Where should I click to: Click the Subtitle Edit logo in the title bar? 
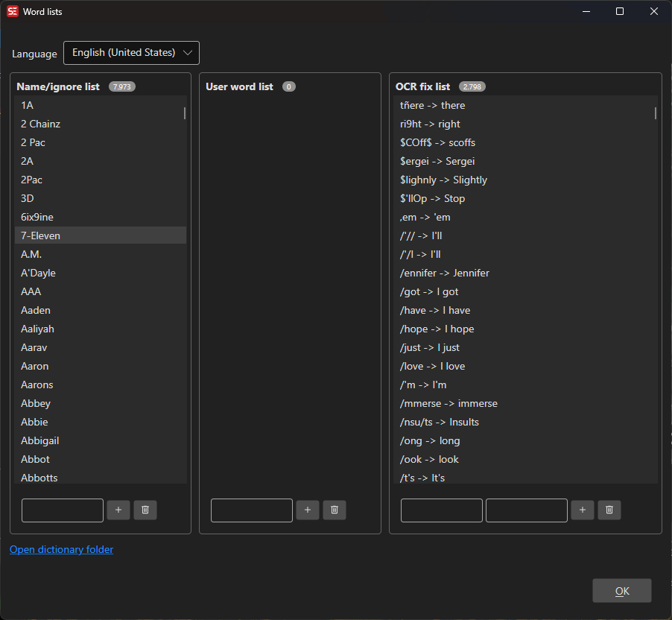pyautogui.click(x=11, y=11)
